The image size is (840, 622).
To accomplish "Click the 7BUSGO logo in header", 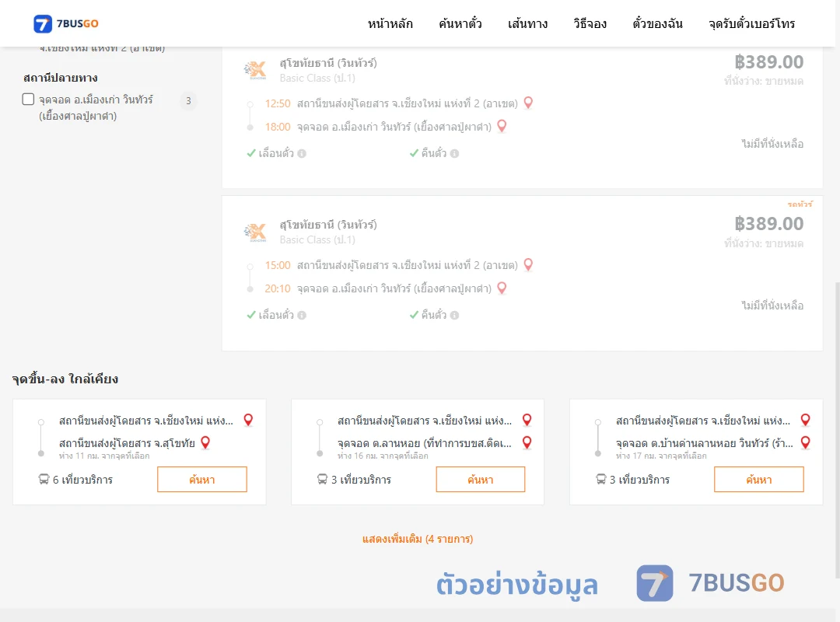I will click(66, 23).
